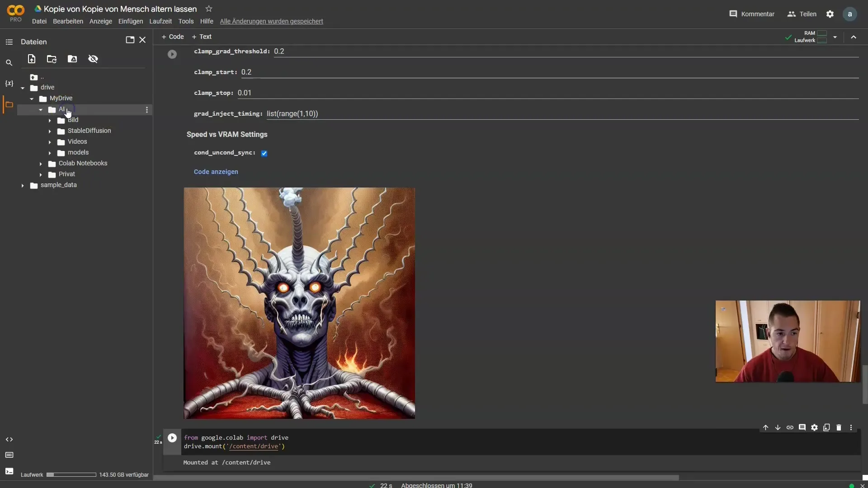Open the table of contents sidebar icon
868x488 pixels.
[x=9, y=42]
